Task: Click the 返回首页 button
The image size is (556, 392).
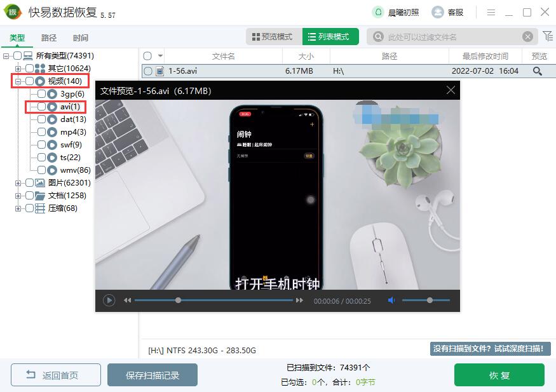Action: (56, 375)
